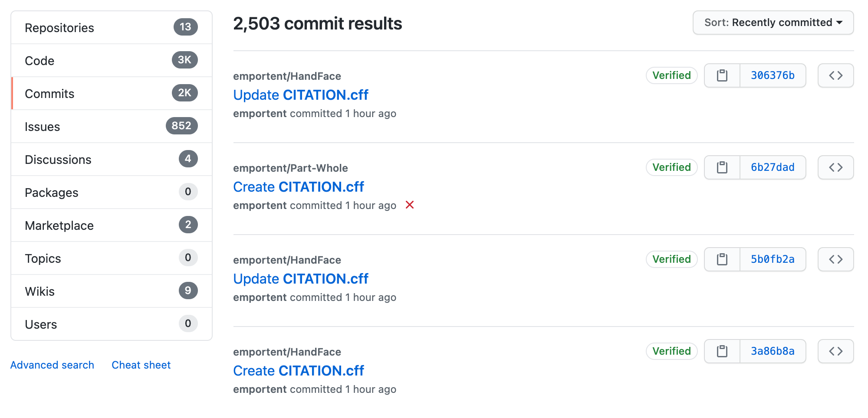Viewport: 868px width, 418px height.
Task: Browse repository code at commit 6b27dad
Action: (835, 167)
